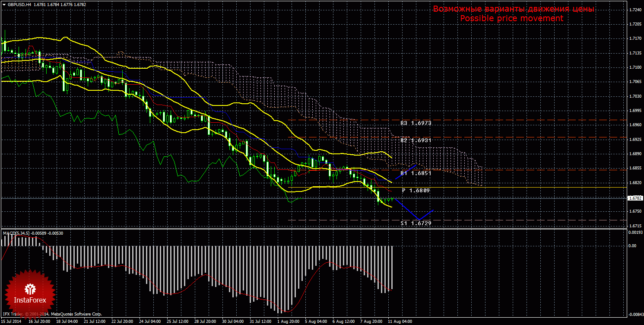
Task: Click the red 'Possible price movement' caption
Action: (x=511, y=19)
